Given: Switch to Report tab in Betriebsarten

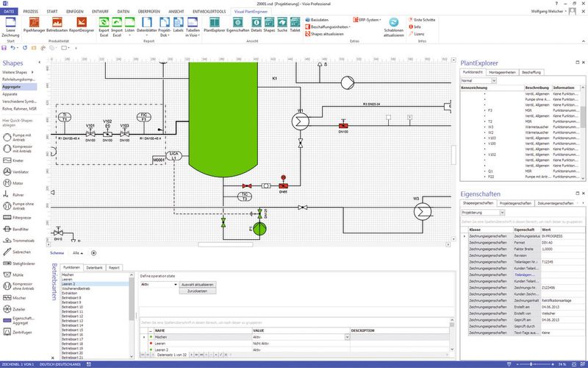Looking at the screenshot, I should point(114,268).
